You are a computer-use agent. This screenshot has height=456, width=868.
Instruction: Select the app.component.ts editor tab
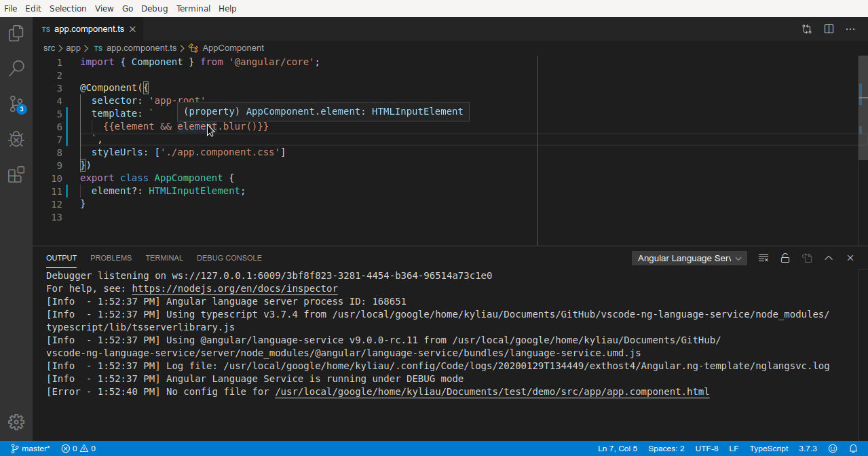[x=88, y=29]
